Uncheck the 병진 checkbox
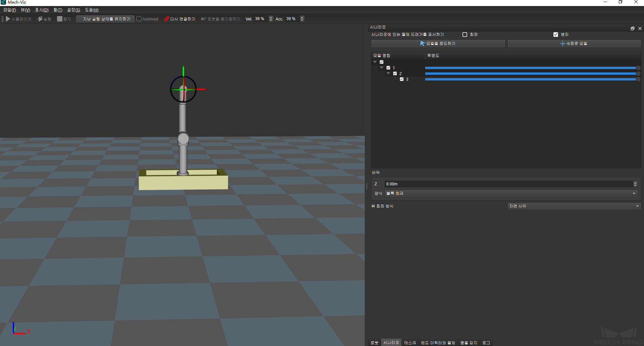Image resolution: width=644 pixels, height=346 pixels. (556, 35)
